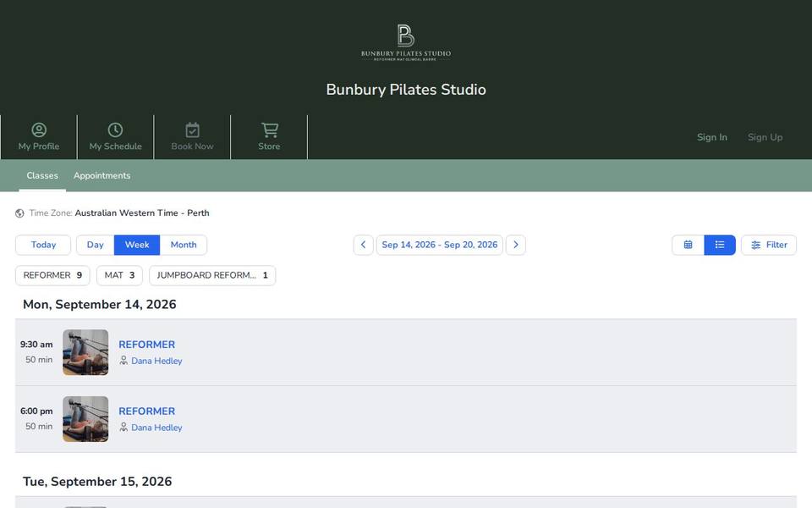The width and height of the screenshot is (812, 508).
Task: Open Book Now calendar icon
Action: (x=192, y=130)
